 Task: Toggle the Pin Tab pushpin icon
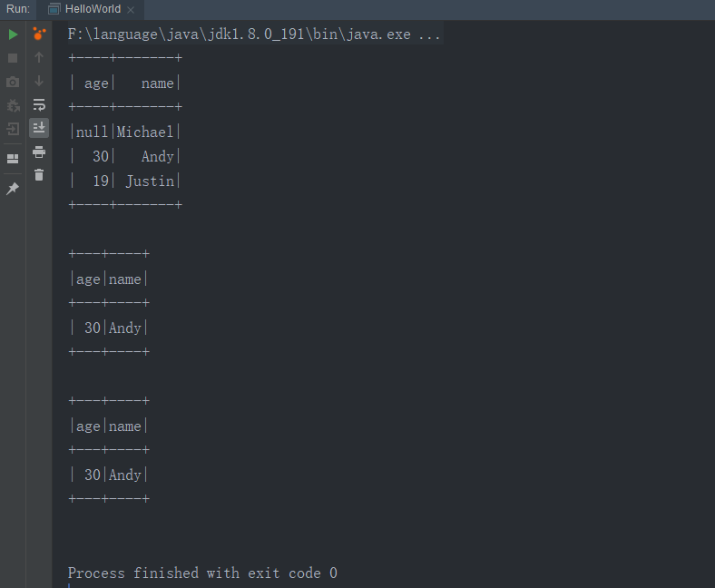click(13, 188)
